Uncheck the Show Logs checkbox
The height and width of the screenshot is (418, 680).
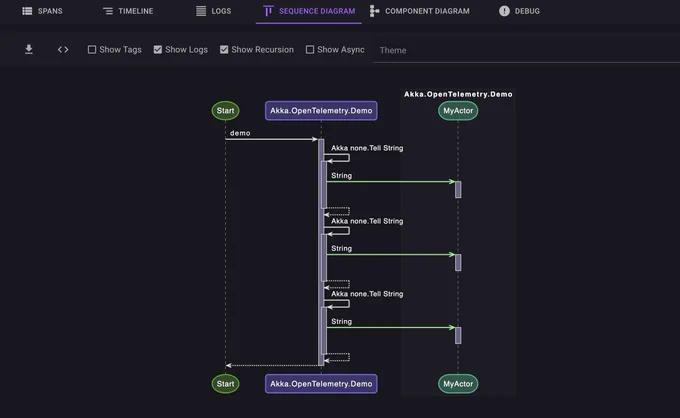point(158,49)
